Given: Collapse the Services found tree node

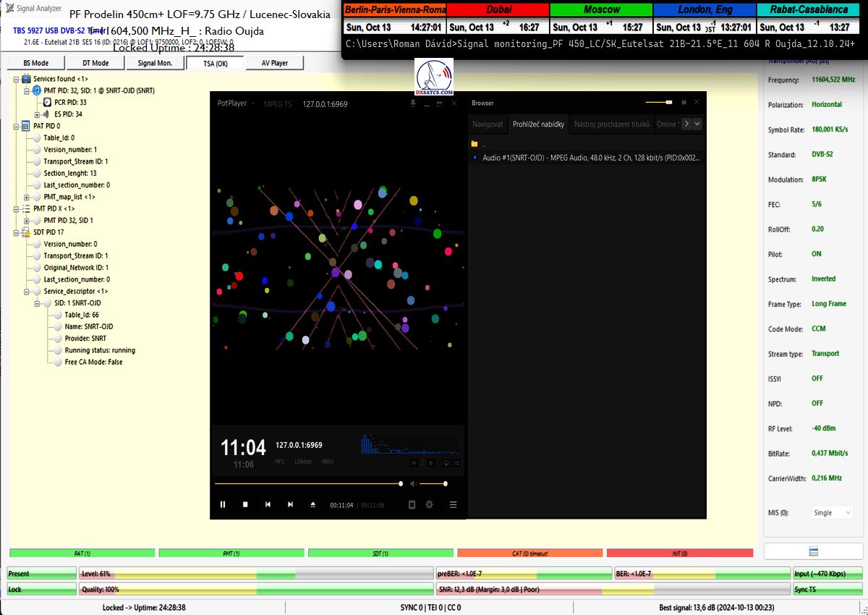Looking at the screenshot, I should coord(16,79).
